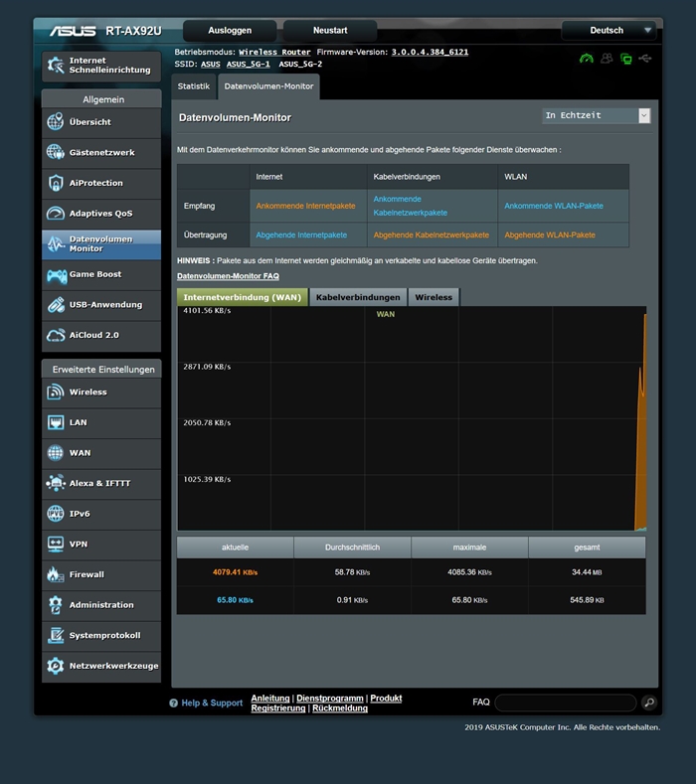This screenshot has height=784, width=696.
Task: Open Netzwerkwerkzeuge icon
Action: (x=55, y=666)
